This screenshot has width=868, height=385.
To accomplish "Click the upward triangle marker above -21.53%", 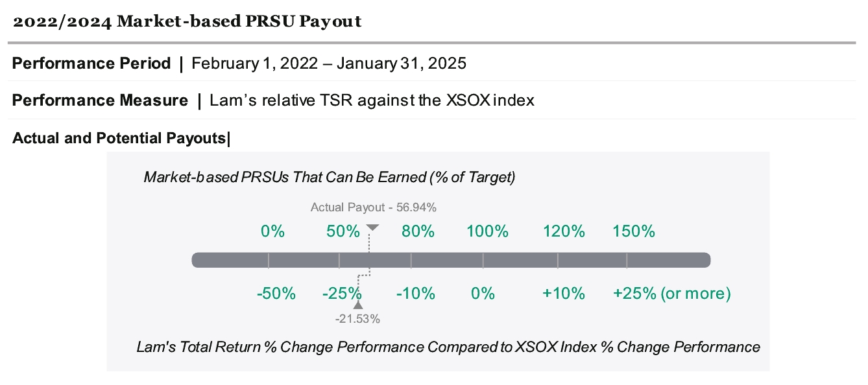I will click(x=357, y=305).
